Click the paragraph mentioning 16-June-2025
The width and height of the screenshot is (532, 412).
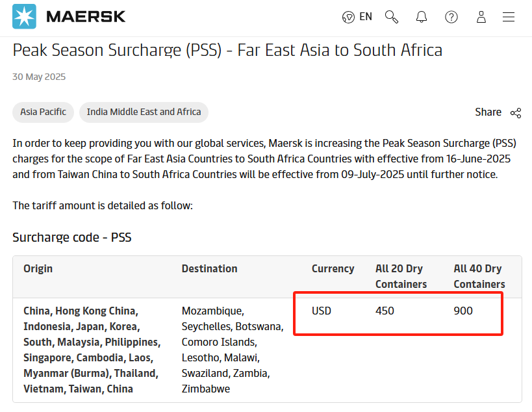pyautogui.click(x=264, y=159)
